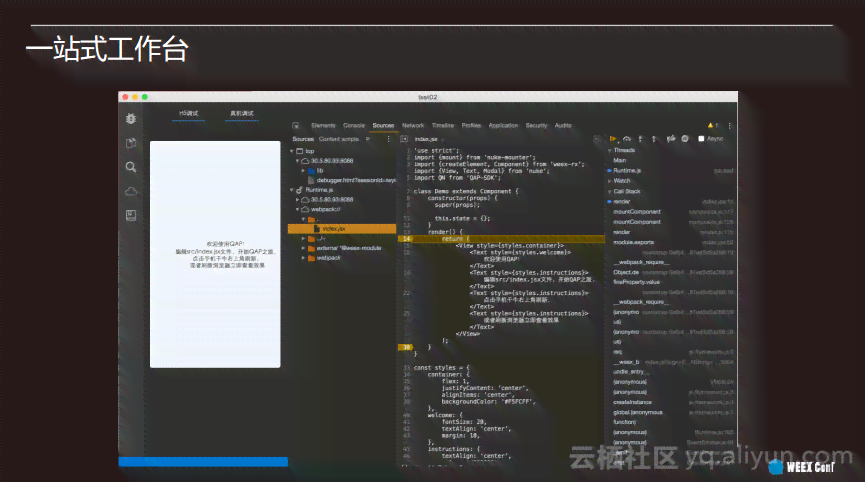Toggle the file navigator sidebar icon
The image size is (865, 482).
tap(404, 139)
